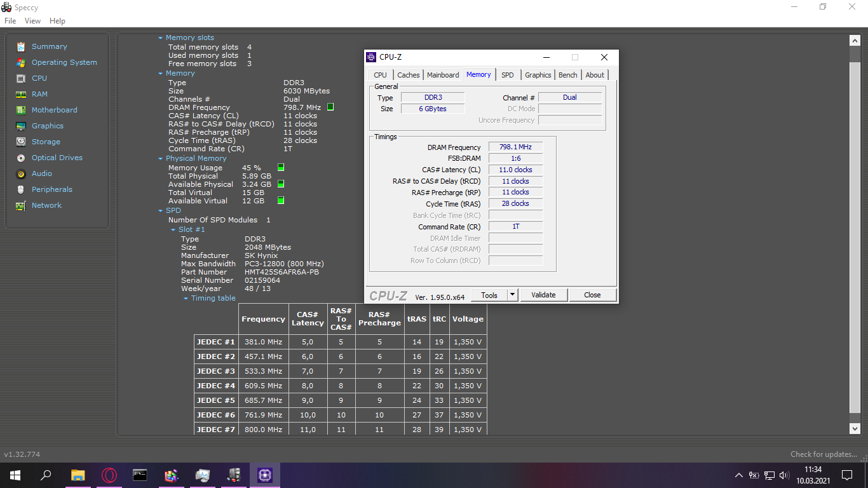Viewport: 868px width, 488px height.
Task: Launch Opera browser from the taskbar
Action: point(109,475)
